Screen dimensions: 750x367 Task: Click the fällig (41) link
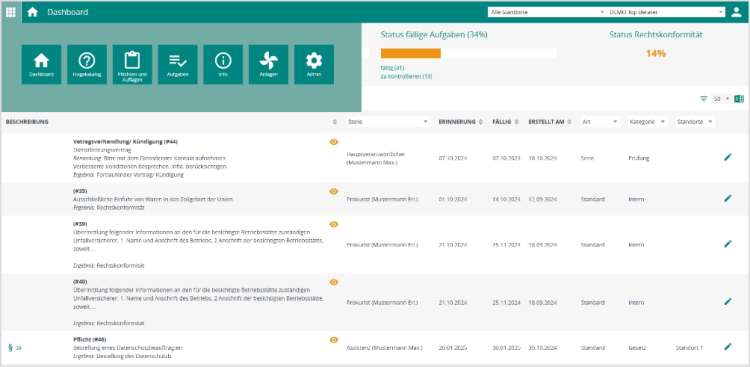click(392, 68)
